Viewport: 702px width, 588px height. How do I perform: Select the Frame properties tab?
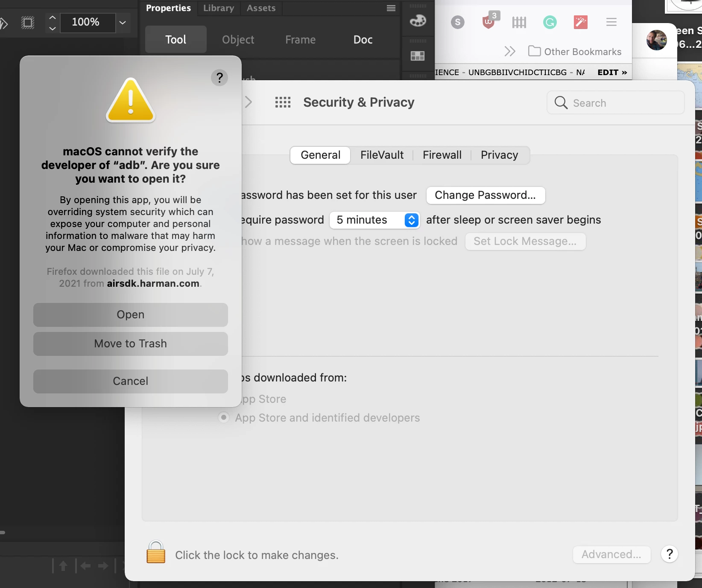[x=301, y=40]
